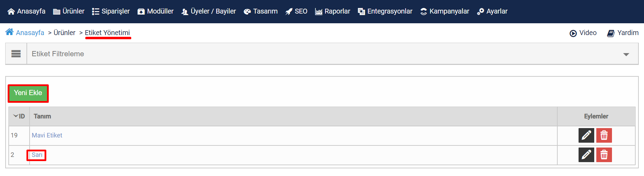The width and height of the screenshot is (644, 176).
Task: Sort the table by the ID column arrow
Action: [x=16, y=116]
